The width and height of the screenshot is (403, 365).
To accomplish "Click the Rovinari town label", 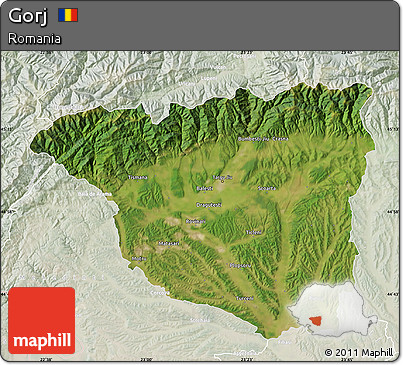I will click(196, 221).
